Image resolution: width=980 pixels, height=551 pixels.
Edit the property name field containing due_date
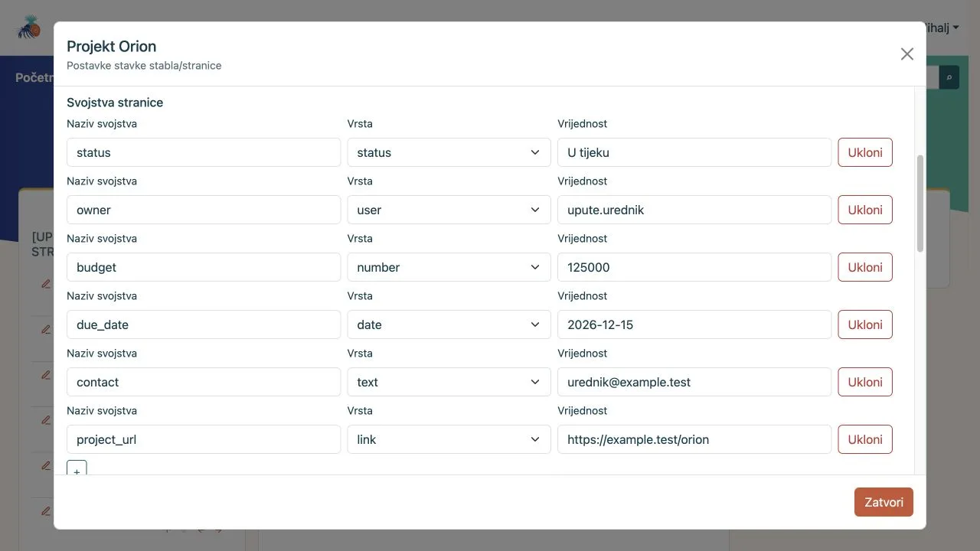click(x=204, y=324)
